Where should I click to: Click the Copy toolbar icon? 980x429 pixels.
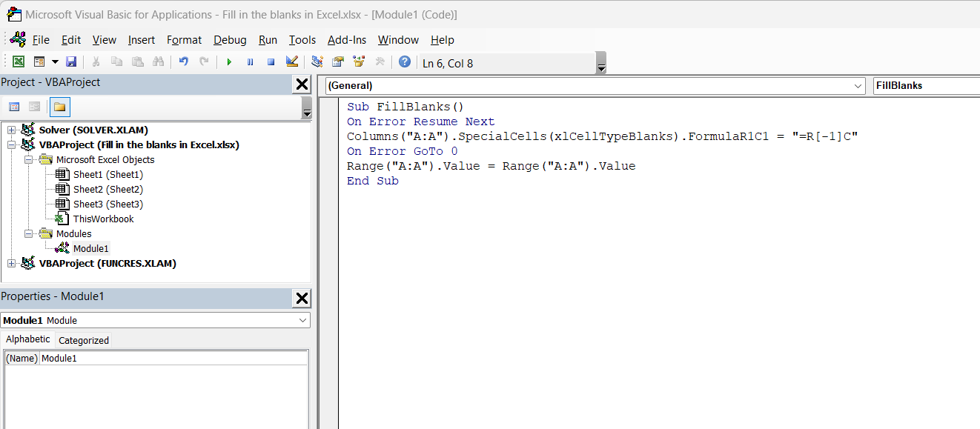[x=116, y=62]
